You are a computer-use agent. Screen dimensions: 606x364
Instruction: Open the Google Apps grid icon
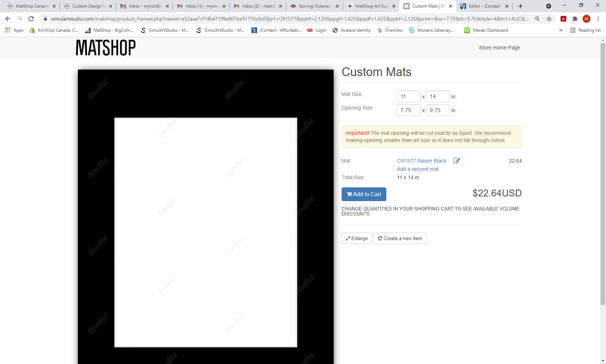(x=8, y=30)
